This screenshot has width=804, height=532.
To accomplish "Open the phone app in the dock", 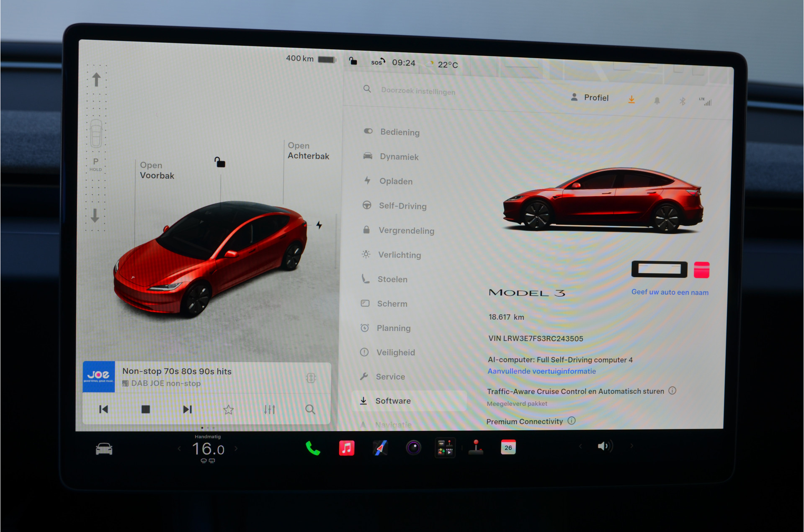I will coord(313,448).
